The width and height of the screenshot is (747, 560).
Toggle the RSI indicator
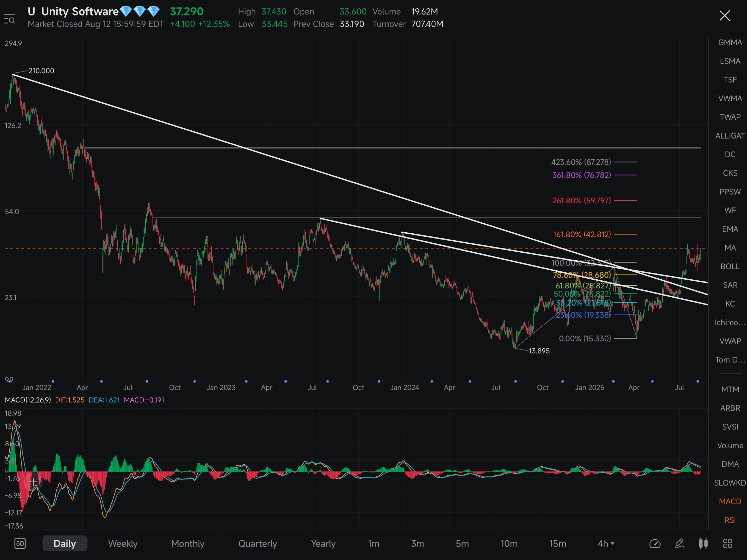[730, 520]
